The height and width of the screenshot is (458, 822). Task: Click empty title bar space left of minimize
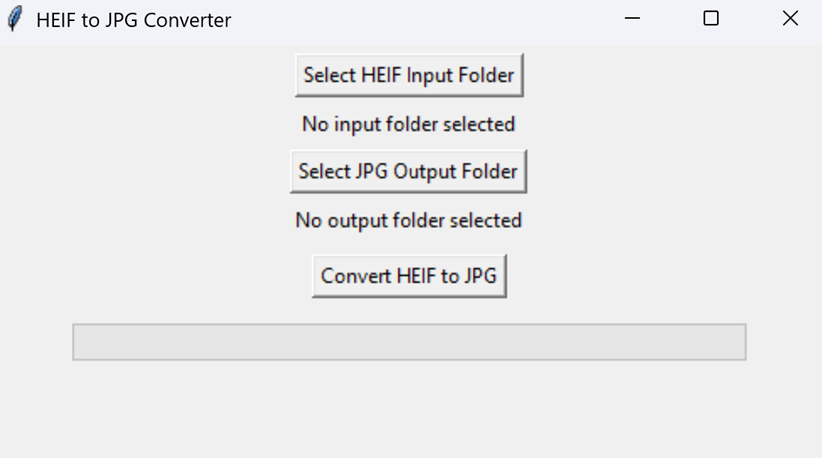tap(450, 19)
